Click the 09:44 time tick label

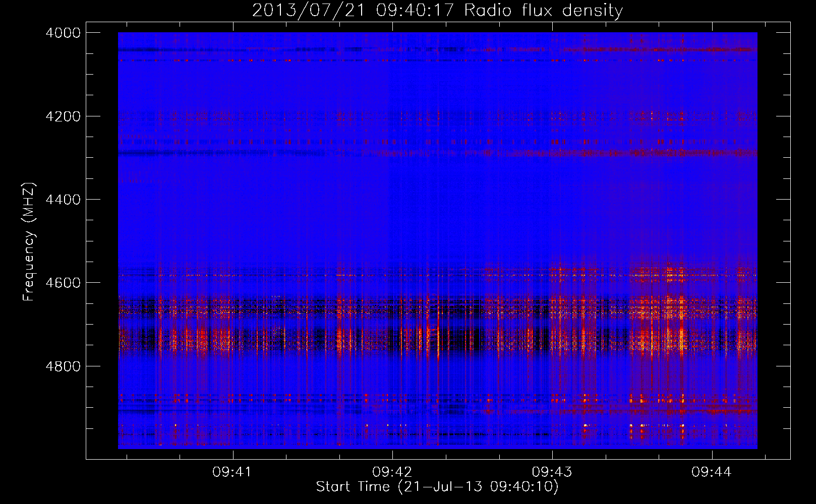click(x=712, y=472)
